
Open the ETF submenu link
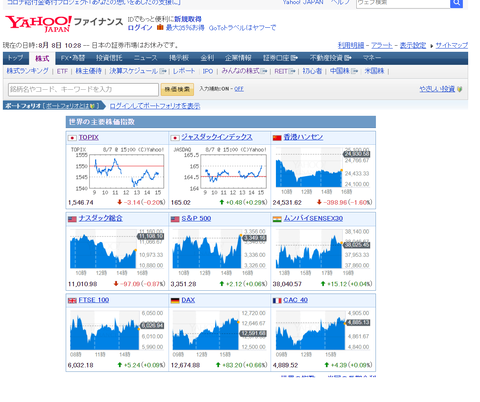tap(62, 71)
